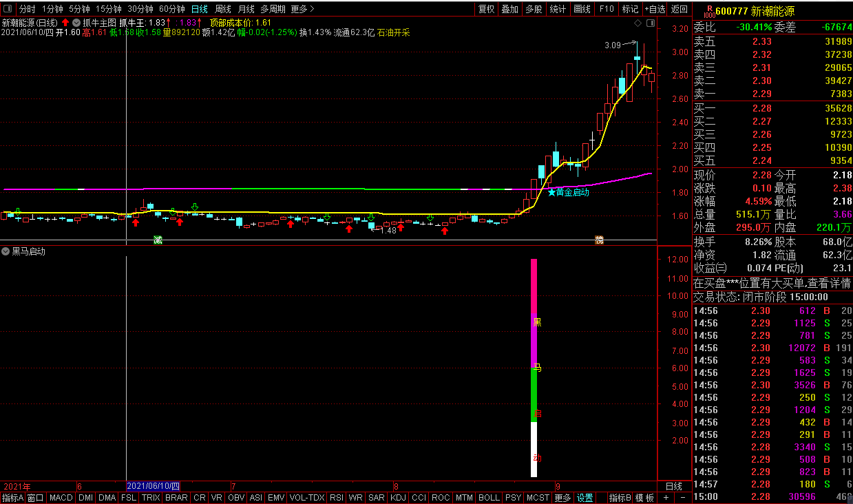Apply the DMA indicator

coord(107,497)
